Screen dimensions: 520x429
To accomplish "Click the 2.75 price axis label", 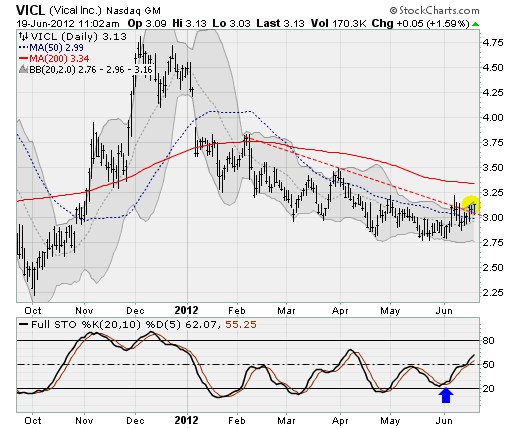I will tap(493, 243).
